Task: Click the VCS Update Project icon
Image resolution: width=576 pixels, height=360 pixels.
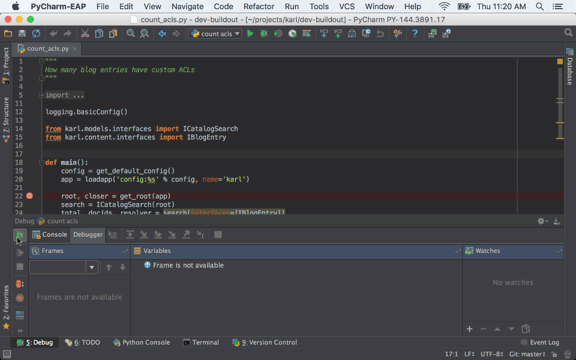Action: pos(324,34)
